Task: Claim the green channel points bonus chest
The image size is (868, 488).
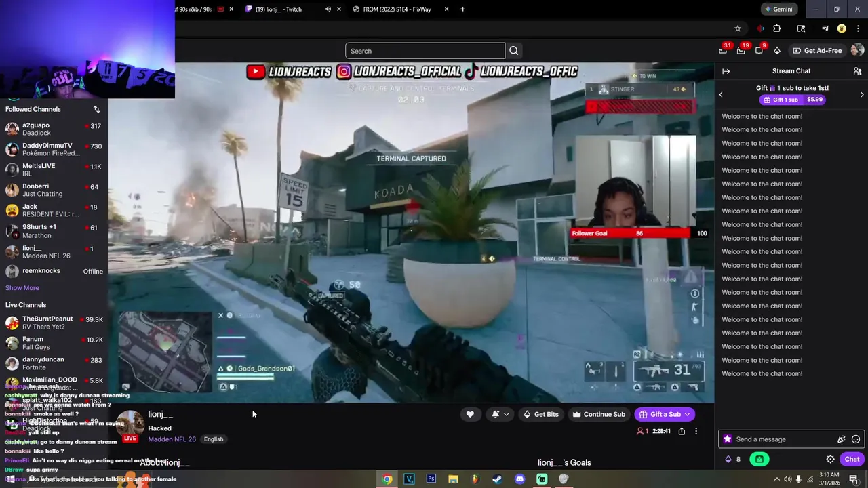Action: pos(759,459)
